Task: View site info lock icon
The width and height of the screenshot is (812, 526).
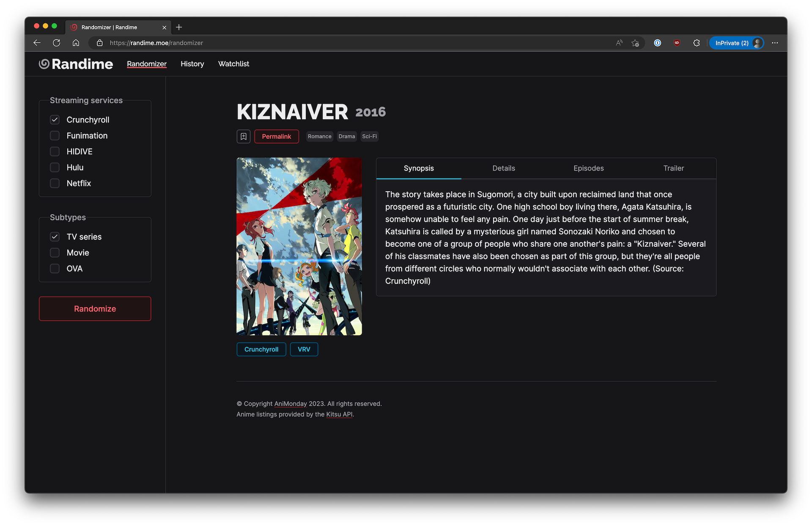Action: coord(100,43)
